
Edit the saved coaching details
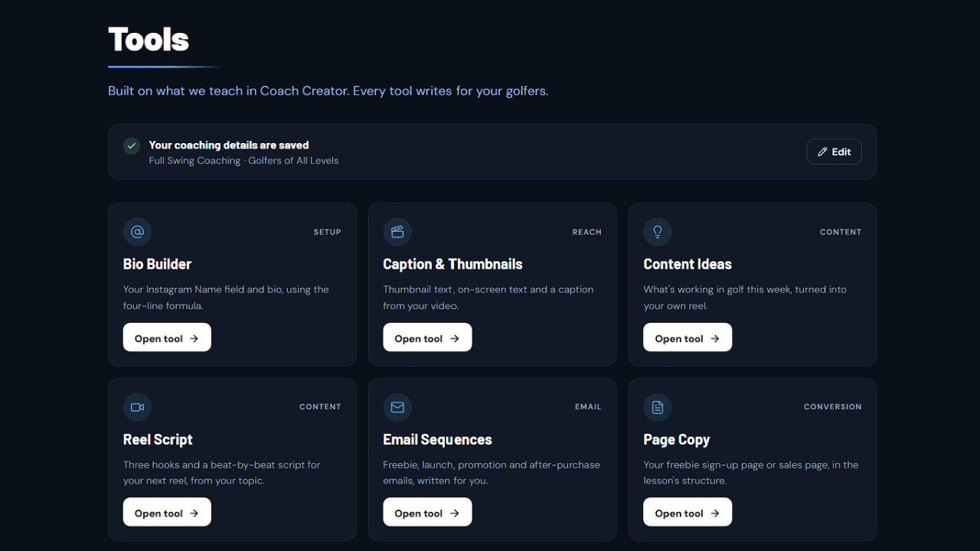[x=834, y=152]
